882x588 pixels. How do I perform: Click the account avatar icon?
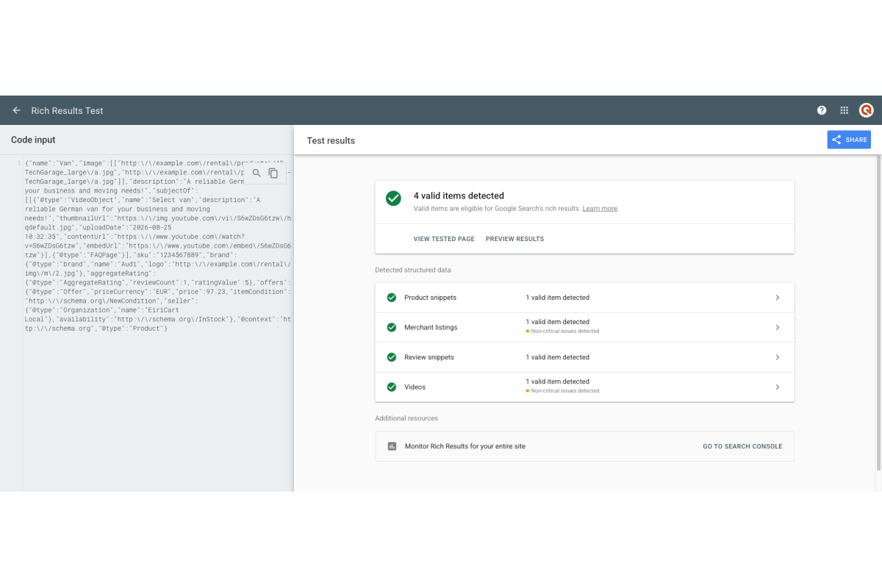[867, 110]
